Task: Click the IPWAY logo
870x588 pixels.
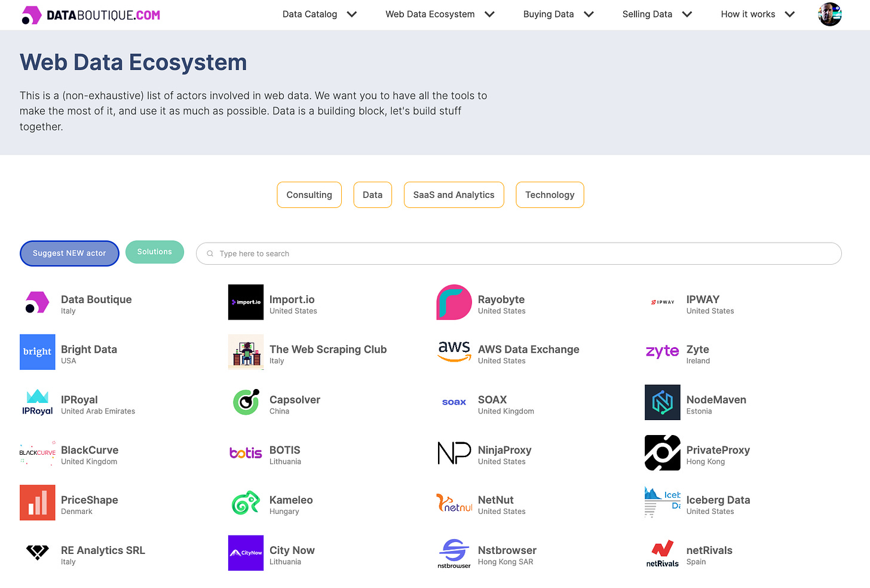Action: pos(662,302)
